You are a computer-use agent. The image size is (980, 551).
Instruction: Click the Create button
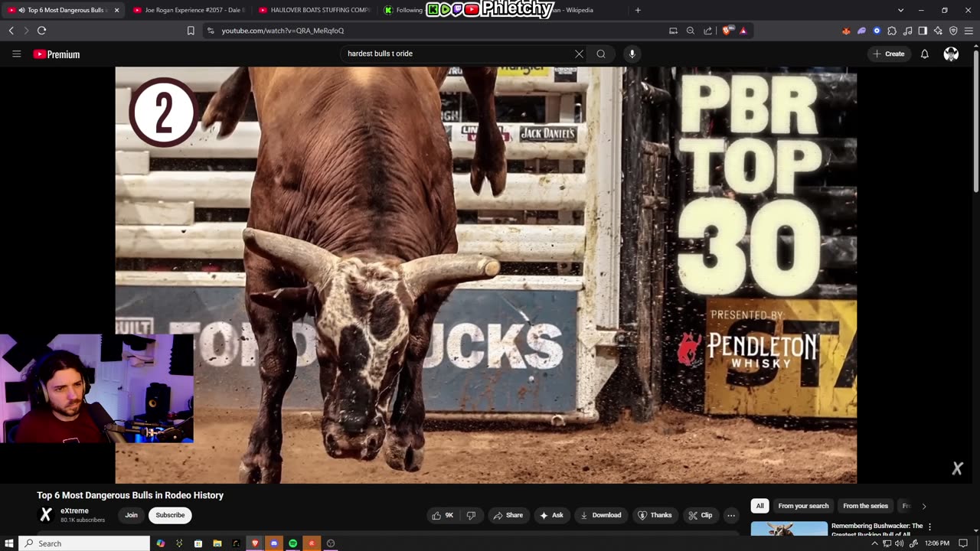889,54
